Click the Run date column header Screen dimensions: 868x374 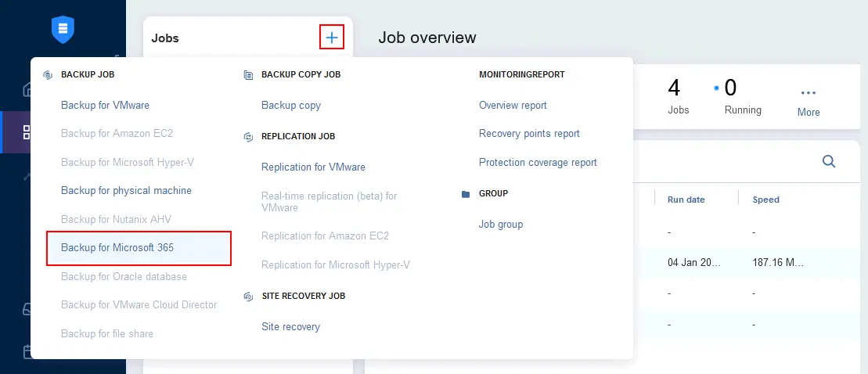click(686, 200)
